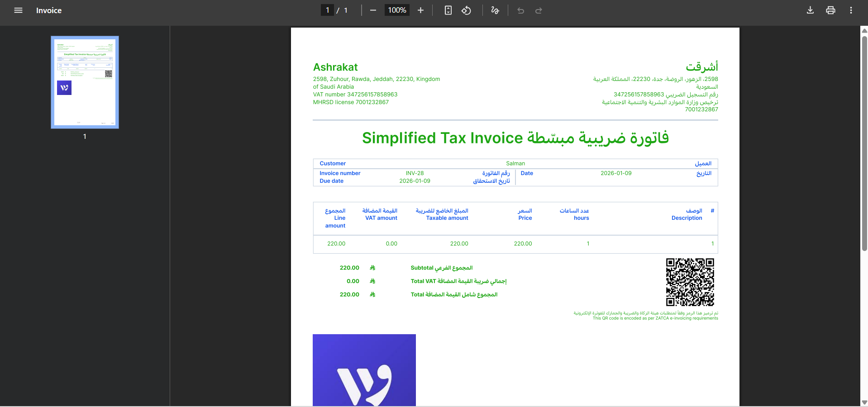
Task: Click the zoom in plus icon
Action: [420, 10]
